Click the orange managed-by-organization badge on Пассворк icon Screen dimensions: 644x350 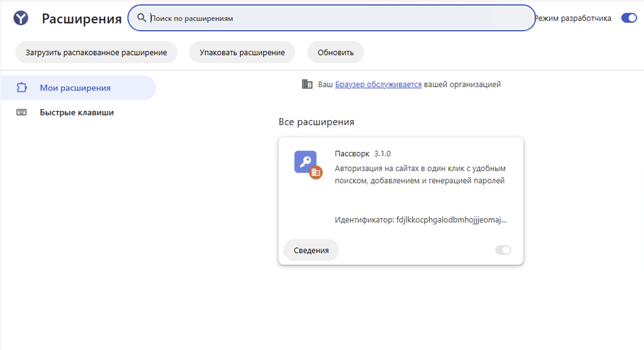pos(316,172)
